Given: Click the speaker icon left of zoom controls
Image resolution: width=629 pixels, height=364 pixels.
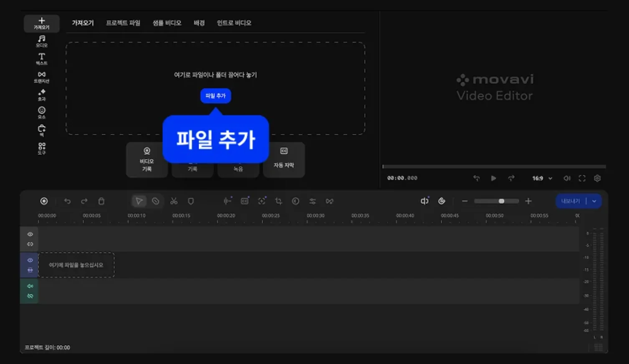Looking at the screenshot, I should pyautogui.click(x=424, y=201).
